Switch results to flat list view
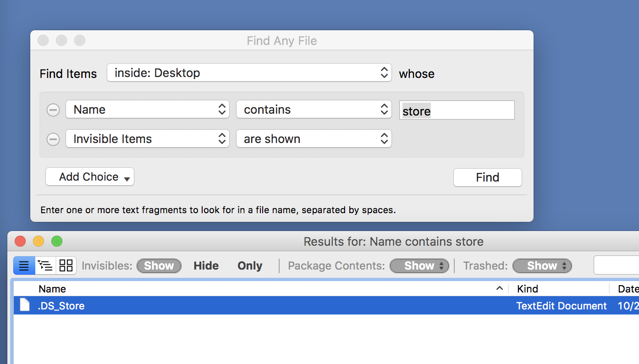Screen dimensions: 639x364 [24, 265]
